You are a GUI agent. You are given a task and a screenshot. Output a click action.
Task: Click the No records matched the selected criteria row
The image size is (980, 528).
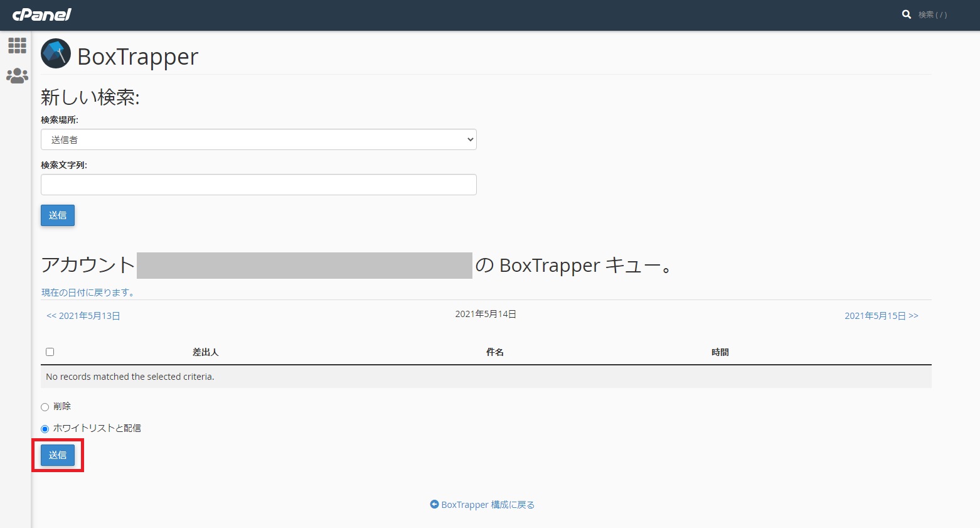[x=486, y=377]
